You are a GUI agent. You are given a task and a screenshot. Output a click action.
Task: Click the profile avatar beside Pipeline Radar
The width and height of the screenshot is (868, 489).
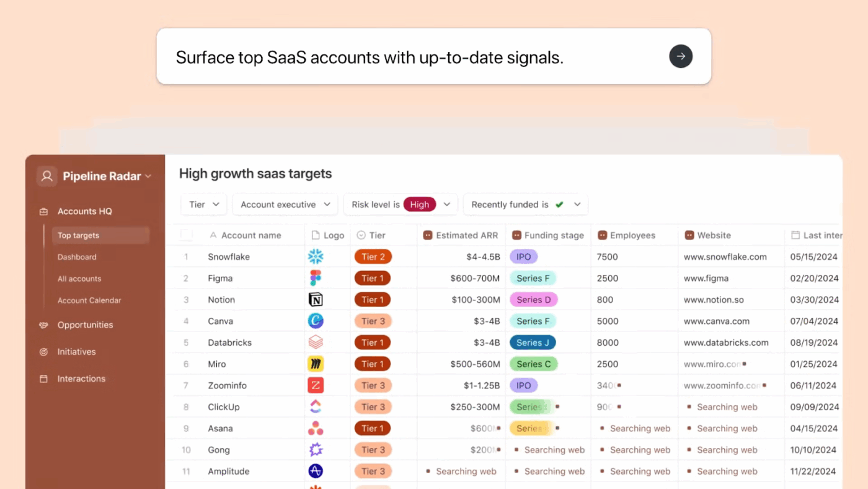(46, 176)
